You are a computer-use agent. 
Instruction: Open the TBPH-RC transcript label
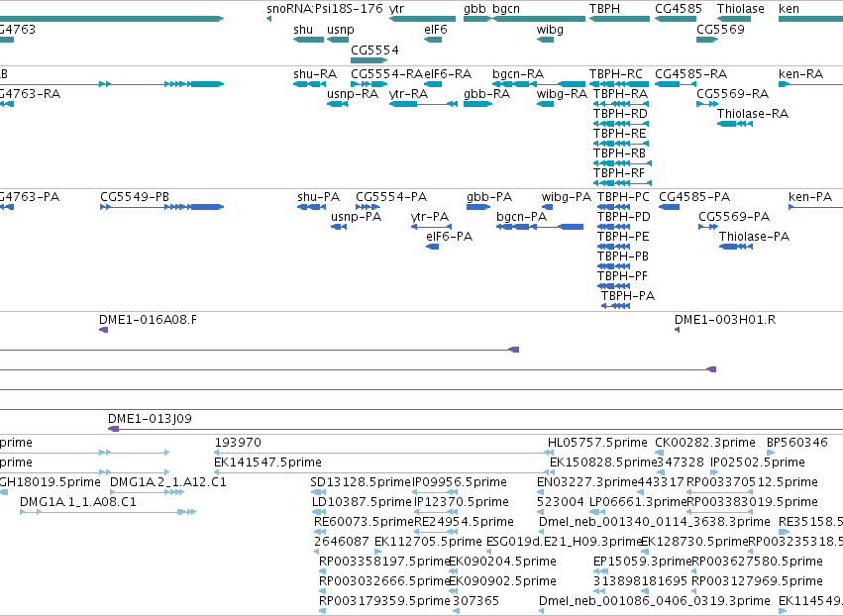(x=615, y=73)
